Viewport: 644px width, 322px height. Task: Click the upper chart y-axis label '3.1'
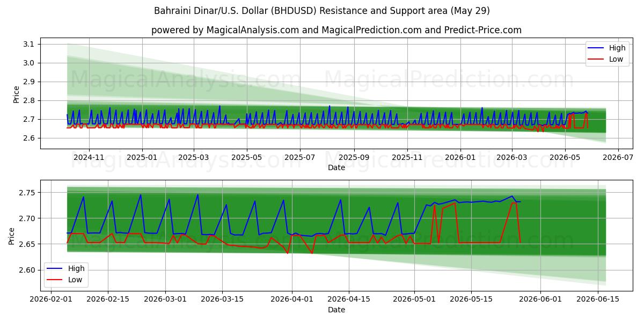tap(30, 44)
